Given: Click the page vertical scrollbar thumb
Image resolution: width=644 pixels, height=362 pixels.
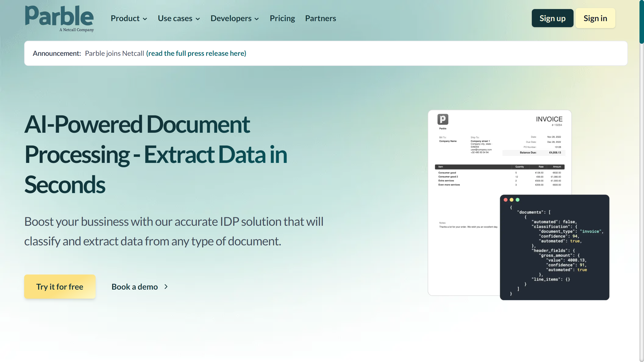Looking at the screenshot, I should coord(641,22).
